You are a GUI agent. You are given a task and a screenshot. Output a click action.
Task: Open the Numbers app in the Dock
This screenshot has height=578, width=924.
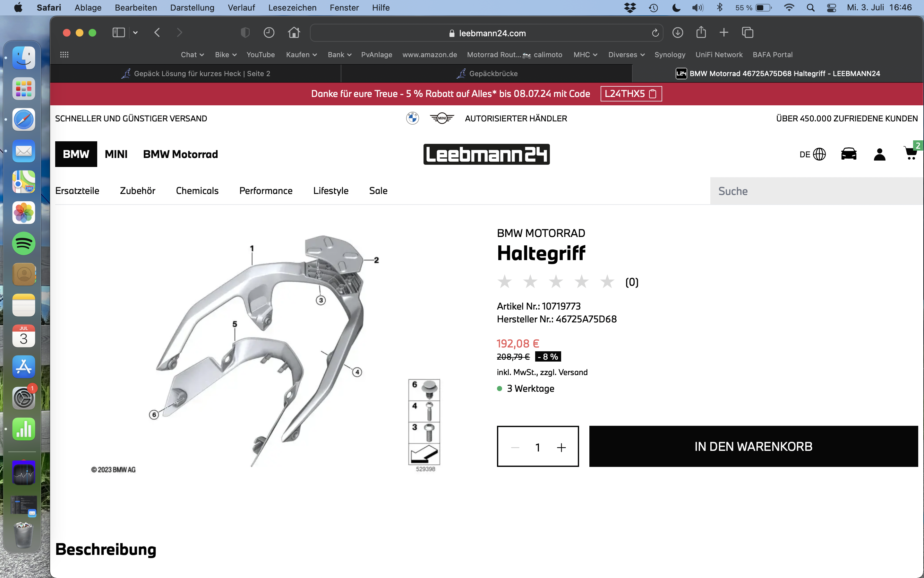click(24, 429)
